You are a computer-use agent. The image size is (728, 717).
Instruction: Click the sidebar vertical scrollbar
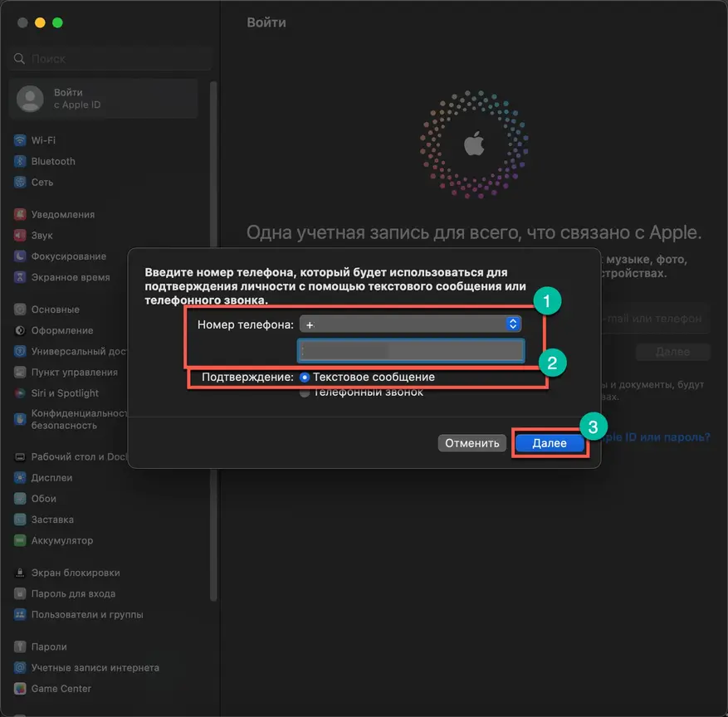coord(213,341)
